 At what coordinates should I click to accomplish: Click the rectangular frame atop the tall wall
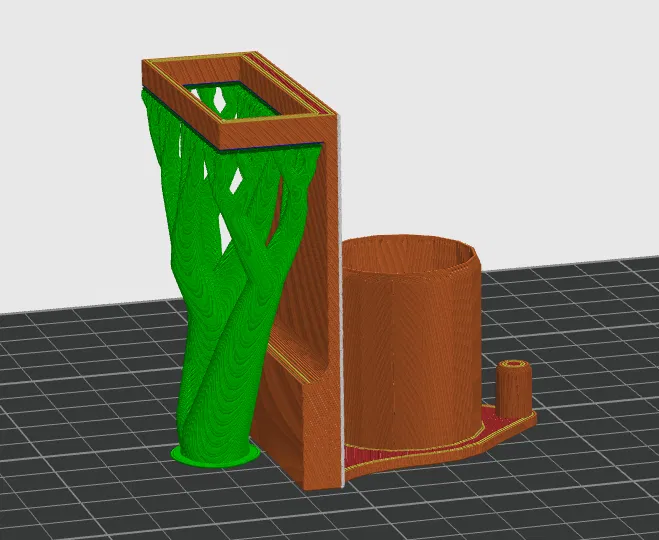click(240, 101)
